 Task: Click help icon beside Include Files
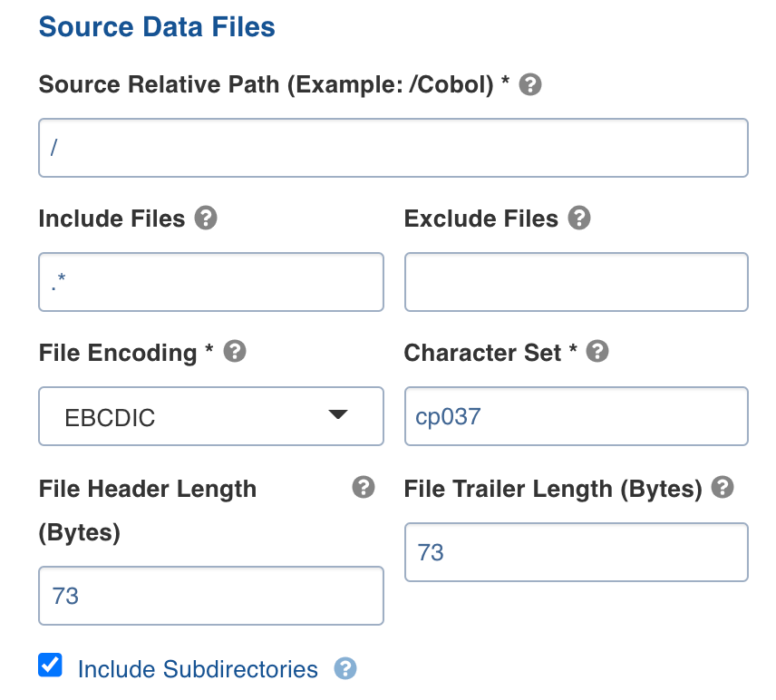tap(207, 219)
